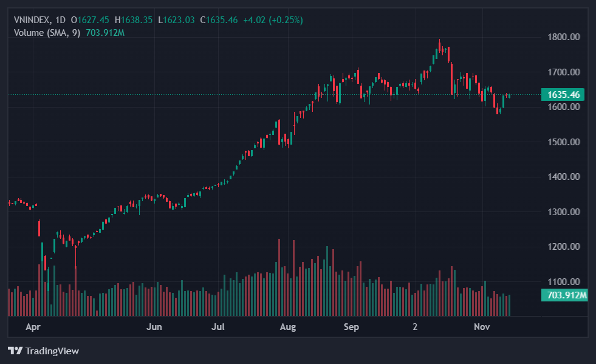This screenshot has width=596, height=364.
Task: Click the Aug label on the time axis
Action: point(288,327)
